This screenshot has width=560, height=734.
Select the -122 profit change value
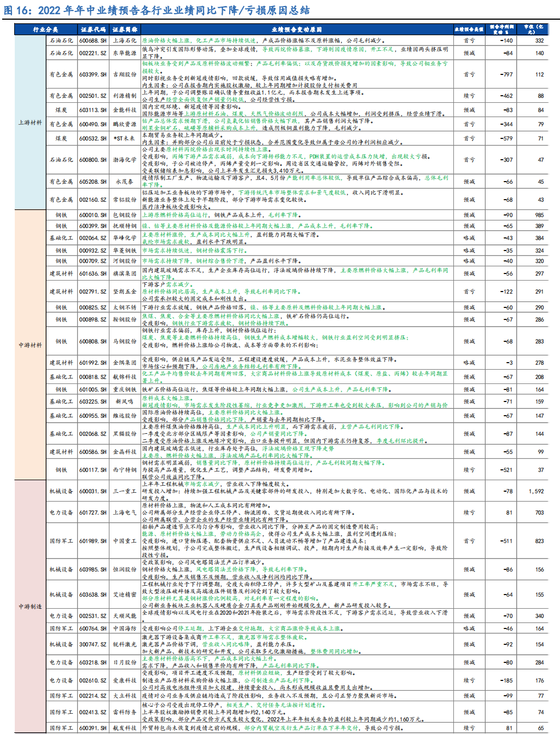click(x=506, y=292)
